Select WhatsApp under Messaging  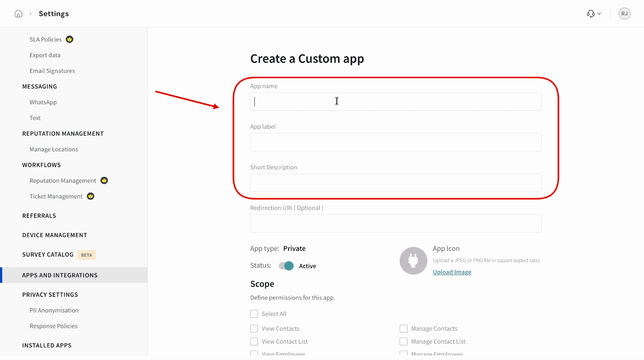[x=43, y=102]
